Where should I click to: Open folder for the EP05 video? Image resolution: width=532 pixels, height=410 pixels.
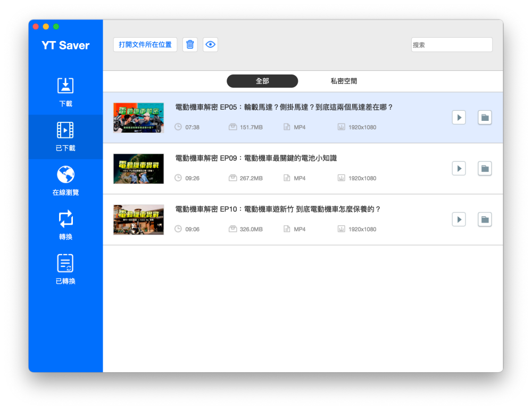[x=484, y=118]
